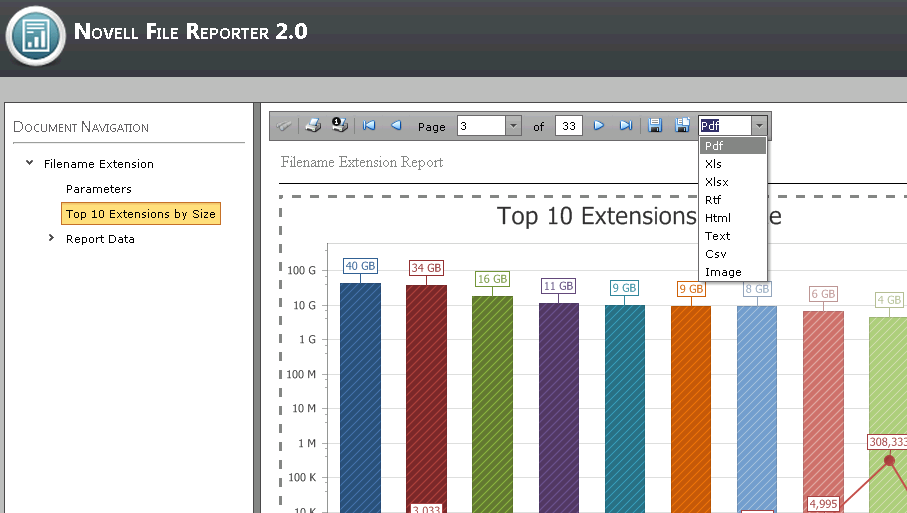Click the 4,995 line point label
The width and height of the screenshot is (907, 513).
(823, 504)
